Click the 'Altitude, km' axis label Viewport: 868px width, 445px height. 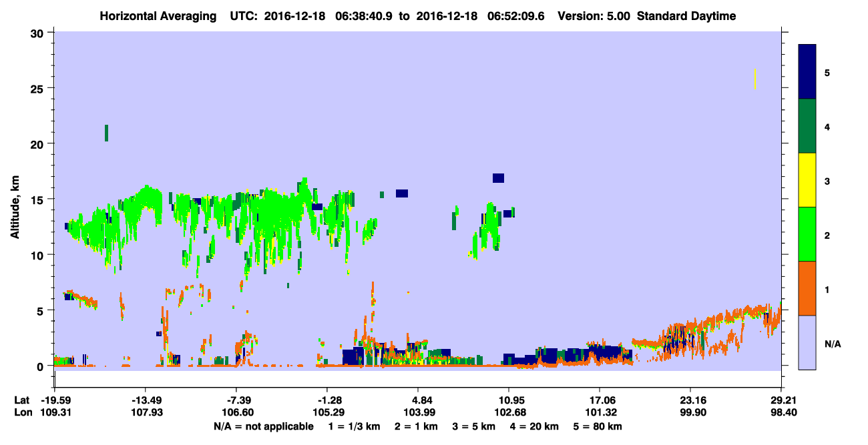[x=15, y=207]
